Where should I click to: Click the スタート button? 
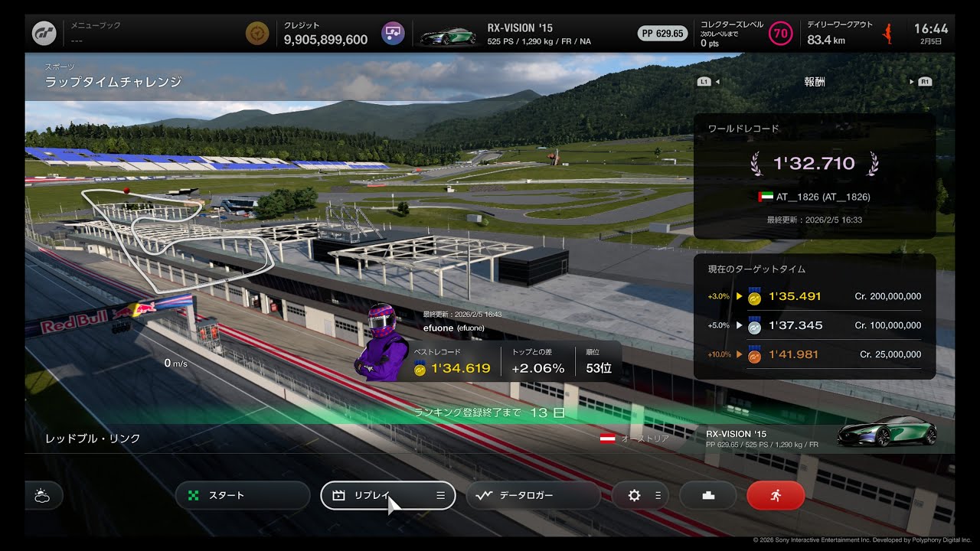point(243,495)
